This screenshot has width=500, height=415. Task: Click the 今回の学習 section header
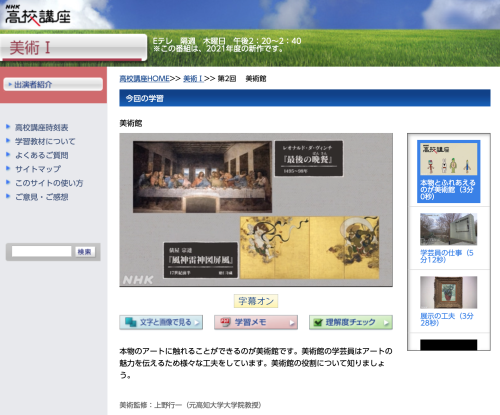(305, 98)
